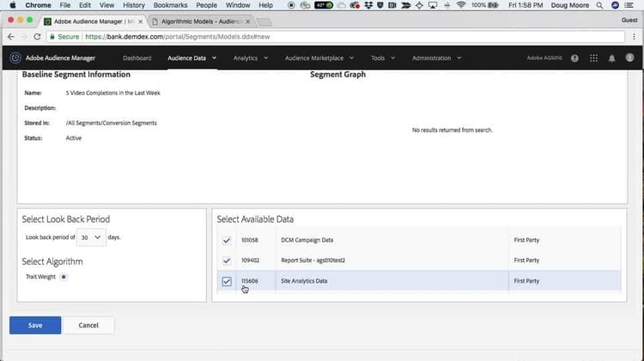This screenshot has height=361, width=644.
Task: Open the Bookmarks menu
Action: click(x=171, y=5)
